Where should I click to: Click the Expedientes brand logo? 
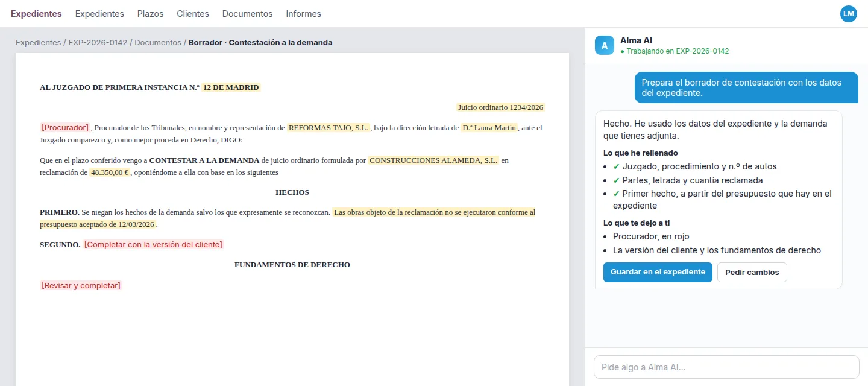[x=36, y=13]
